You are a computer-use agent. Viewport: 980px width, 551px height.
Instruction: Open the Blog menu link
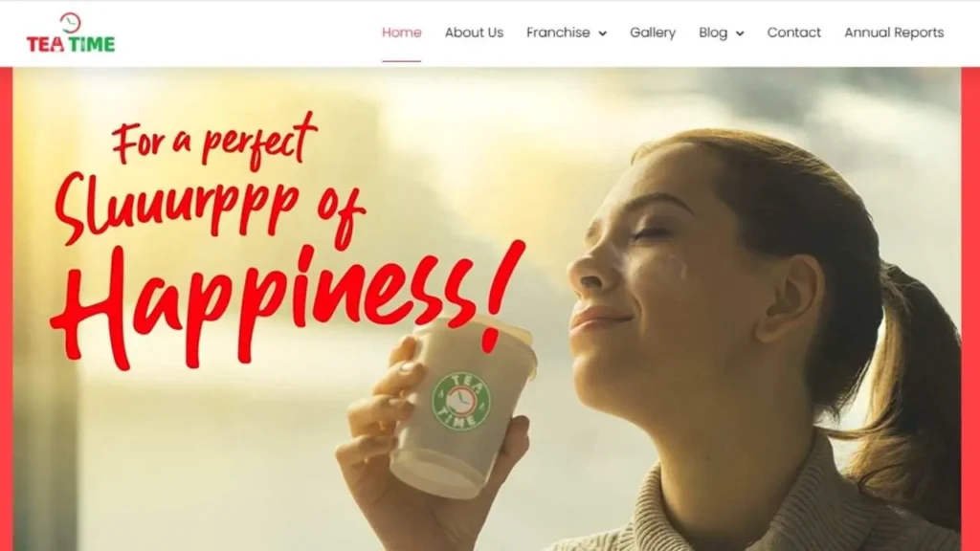(712, 33)
